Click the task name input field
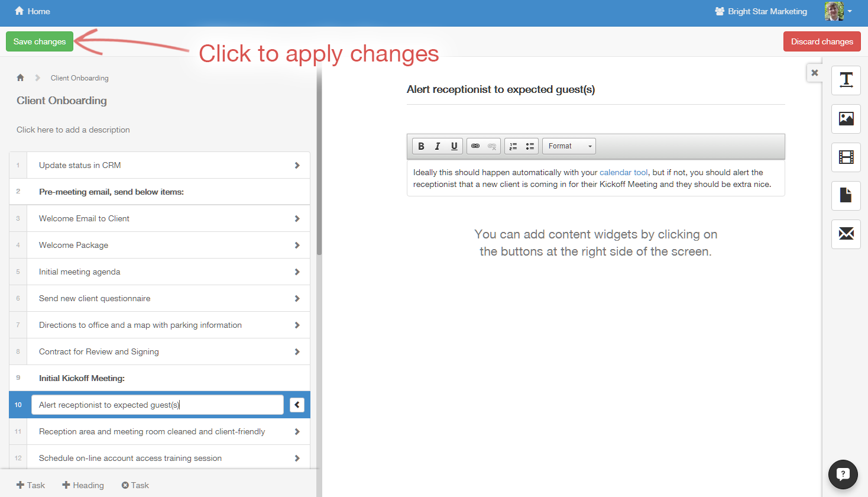This screenshot has height=497, width=868. (157, 405)
